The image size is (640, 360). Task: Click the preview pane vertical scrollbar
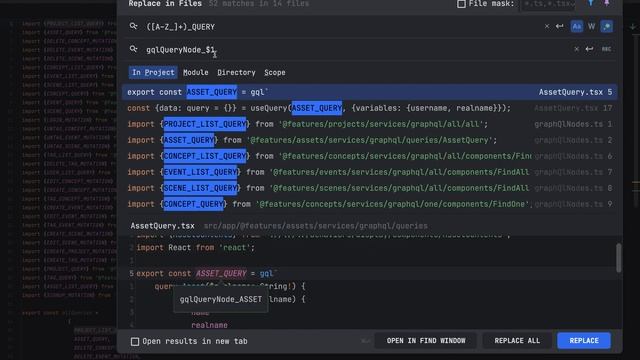pos(619,258)
